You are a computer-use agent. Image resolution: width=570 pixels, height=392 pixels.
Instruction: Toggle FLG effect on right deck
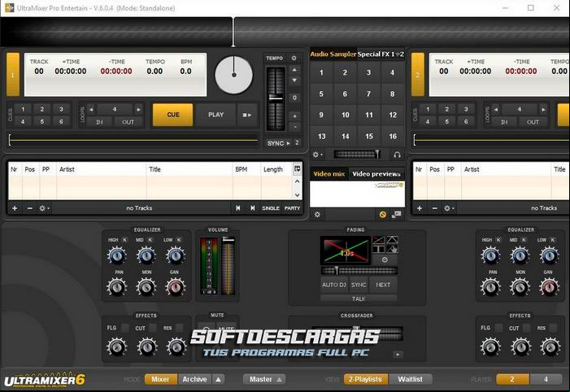(x=499, y=328)
